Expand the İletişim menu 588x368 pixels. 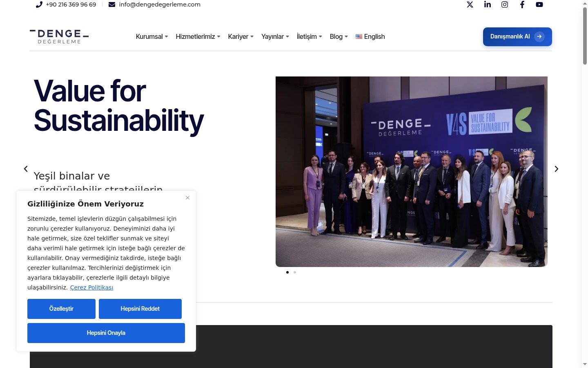tap(310, 37)
